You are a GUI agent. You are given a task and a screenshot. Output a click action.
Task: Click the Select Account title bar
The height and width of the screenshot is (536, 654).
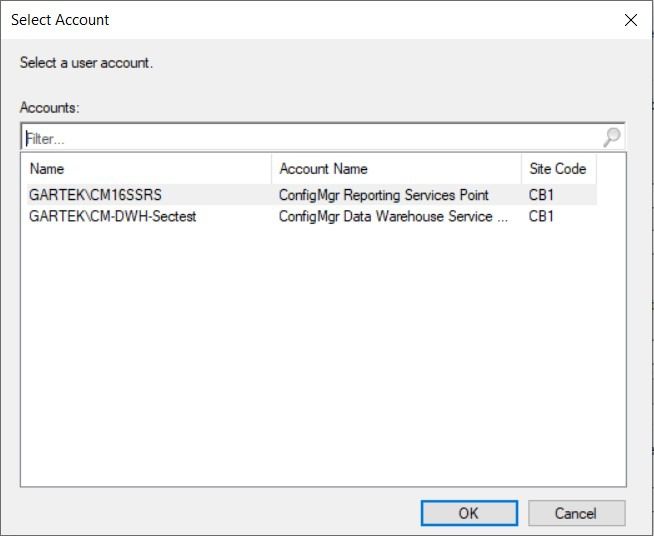[300, 20]
